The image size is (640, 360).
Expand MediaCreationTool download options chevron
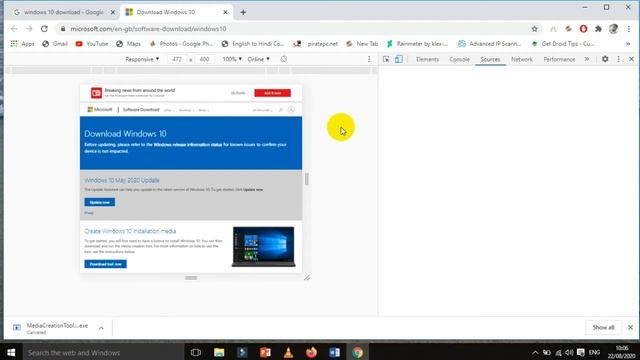point(101,328)
